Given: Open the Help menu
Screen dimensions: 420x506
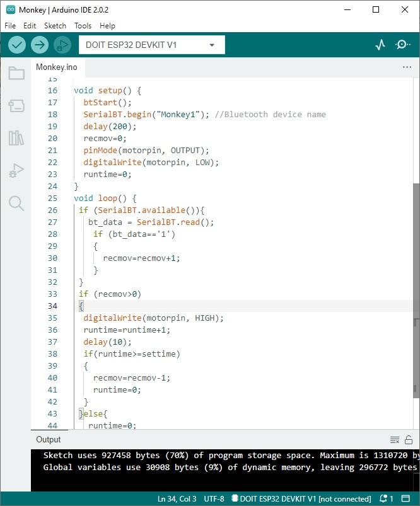Looking at the screenshot, I should 107,26.
